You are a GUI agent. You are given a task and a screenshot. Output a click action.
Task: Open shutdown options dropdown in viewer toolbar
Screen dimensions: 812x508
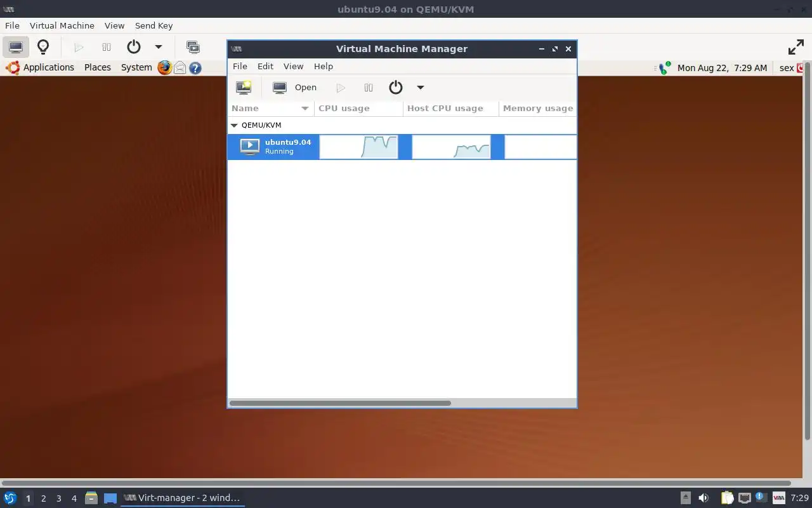[x=159, y=47]
